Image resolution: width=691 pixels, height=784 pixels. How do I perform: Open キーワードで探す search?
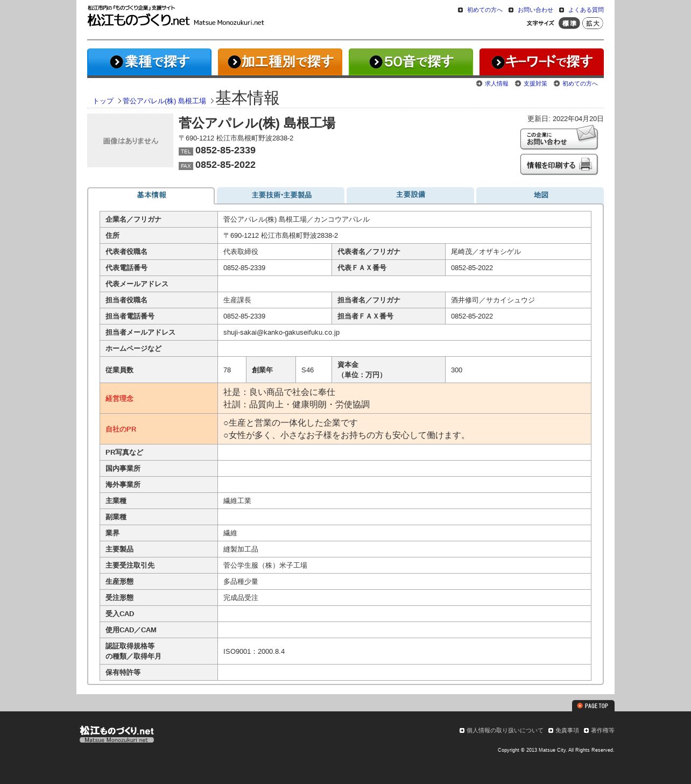coord(541,62)
